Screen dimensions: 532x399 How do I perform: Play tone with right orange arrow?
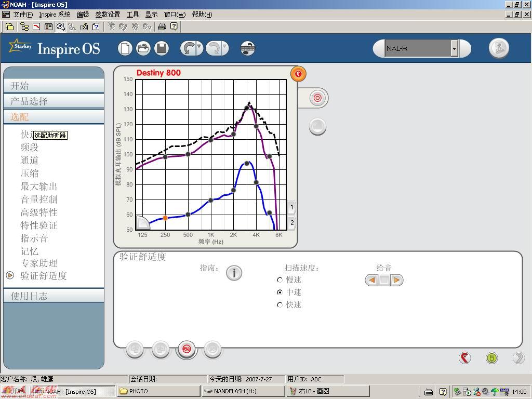pyautogui.click(x=396, y=280)
